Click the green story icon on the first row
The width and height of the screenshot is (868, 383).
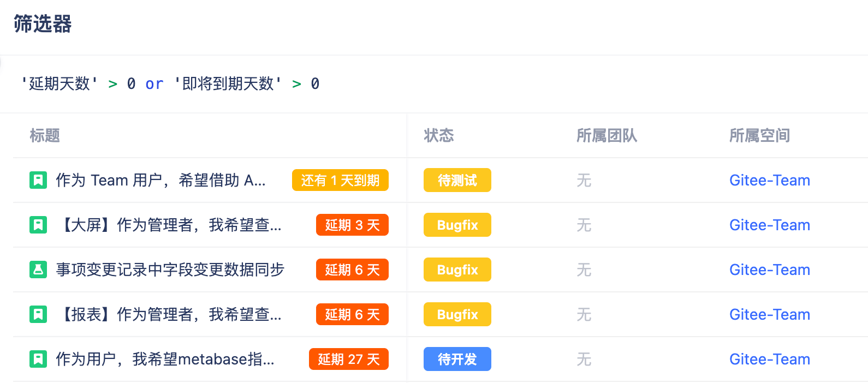(38, 180)
